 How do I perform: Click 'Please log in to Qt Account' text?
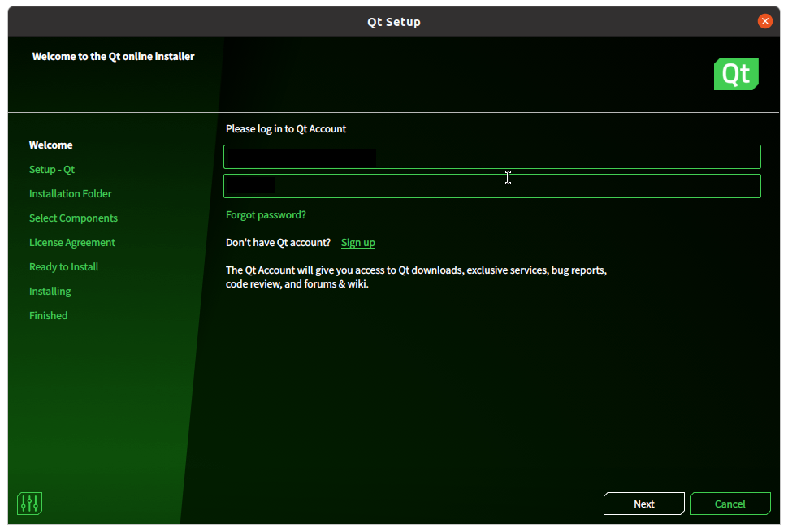285,129
